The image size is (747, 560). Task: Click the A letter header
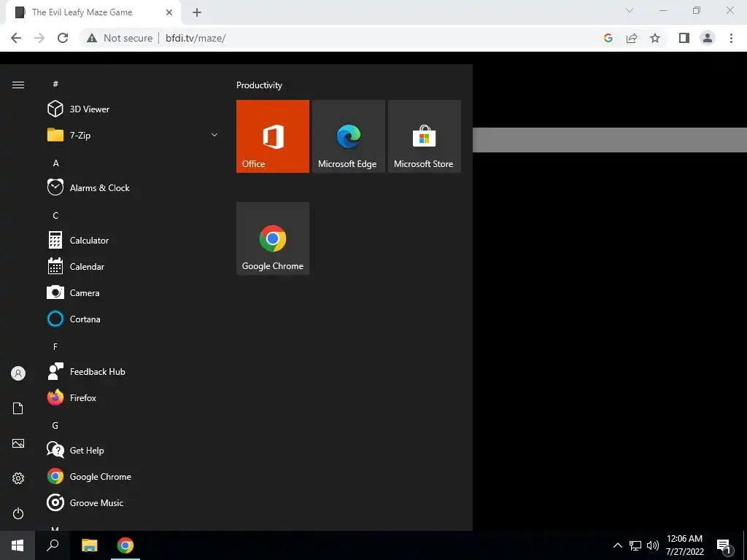pos(55,163)
